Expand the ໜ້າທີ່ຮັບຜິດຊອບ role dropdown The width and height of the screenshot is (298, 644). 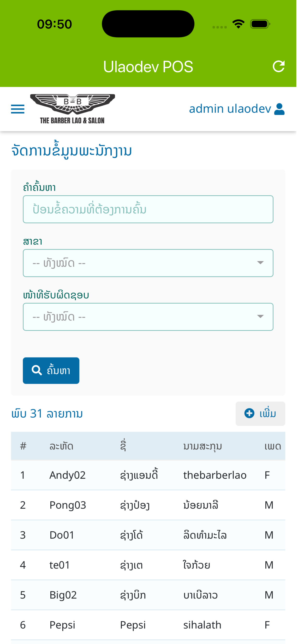click(x=149, y=318)
